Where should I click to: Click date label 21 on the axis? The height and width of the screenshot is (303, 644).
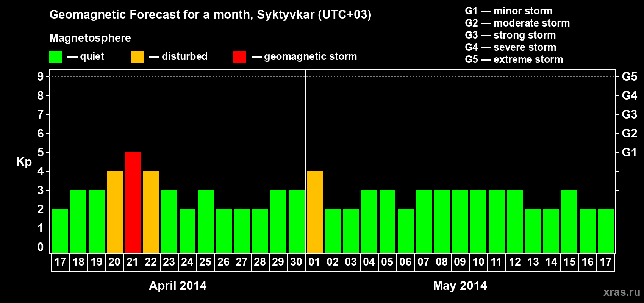click(x=133, y=262)
